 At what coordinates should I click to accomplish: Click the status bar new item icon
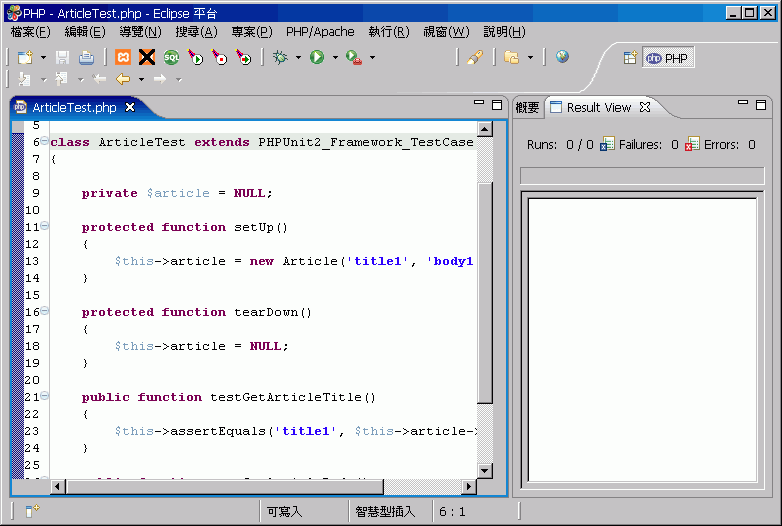coord(32,511)
